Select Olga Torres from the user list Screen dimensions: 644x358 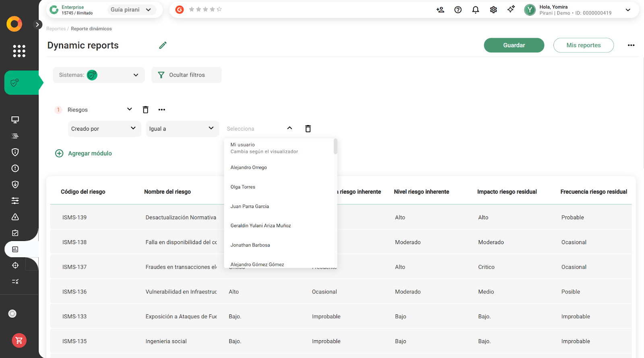pos(243,187)
